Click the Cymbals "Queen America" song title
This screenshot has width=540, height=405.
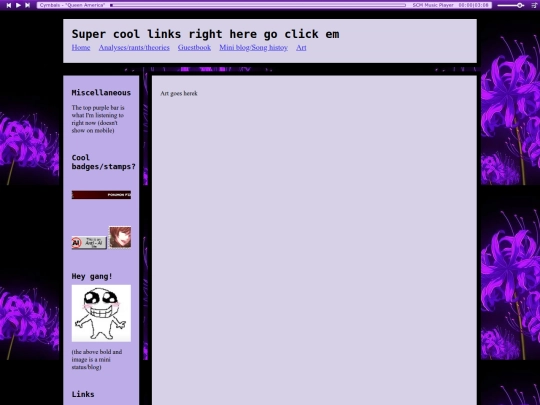(x=72, y=5)
